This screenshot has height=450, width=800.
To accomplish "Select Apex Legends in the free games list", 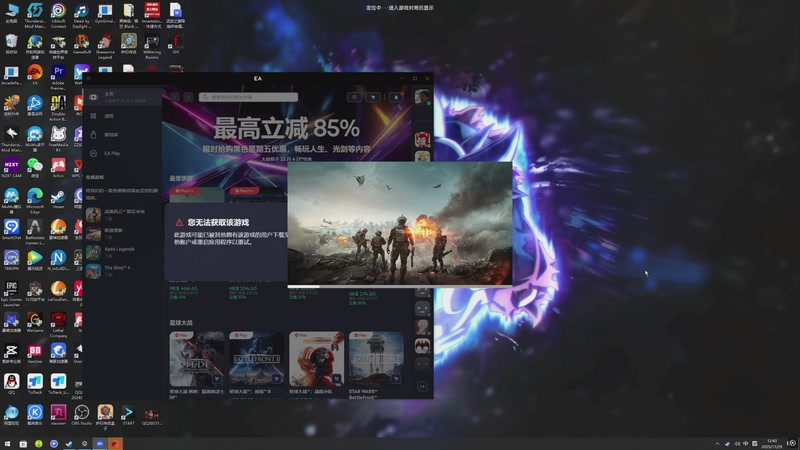I will tap(122, 252).
